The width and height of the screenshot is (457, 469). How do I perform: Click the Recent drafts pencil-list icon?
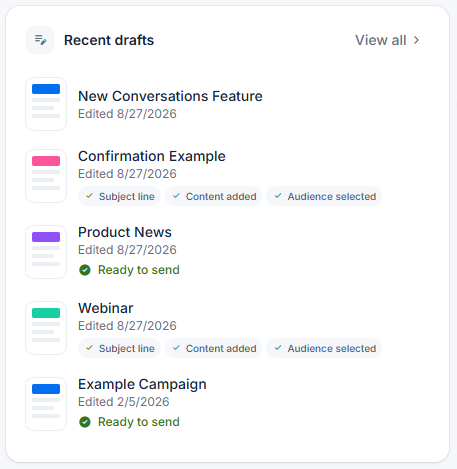coord(40,40)
